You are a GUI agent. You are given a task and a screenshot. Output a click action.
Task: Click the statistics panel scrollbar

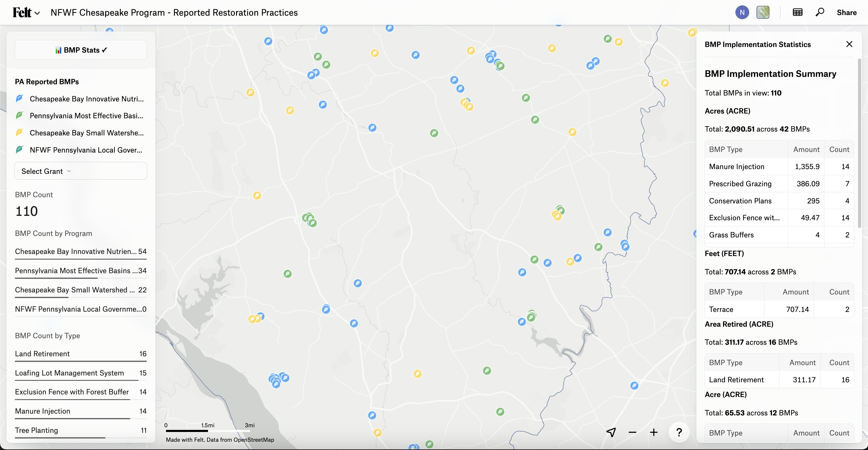(859, 143)
